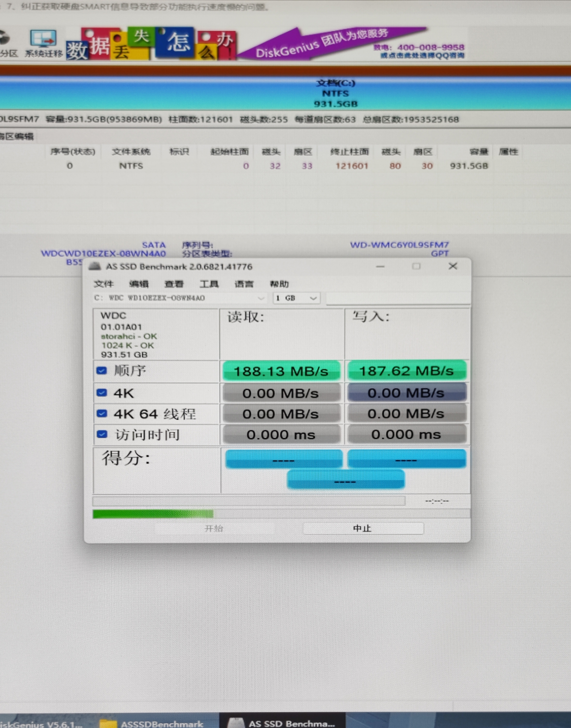Viewport: 571px width, 728px height.
Task: Click the 1024 K - OK alignment status
Action: pyautogui.click(x=128, y=345)
